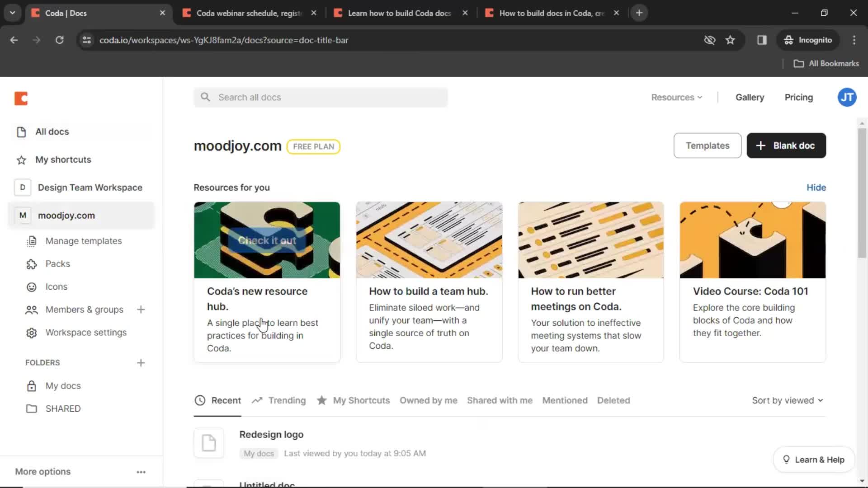Open the Redesign logo document
The width and height of the screenshot is (868, 488).
click(271, 434)
